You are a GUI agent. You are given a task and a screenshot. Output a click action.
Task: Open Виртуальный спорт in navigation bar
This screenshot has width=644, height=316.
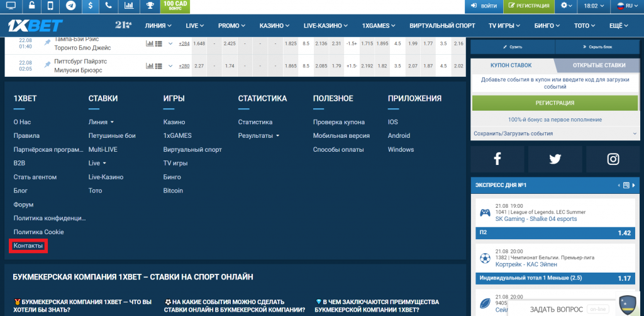coord(442,25)
